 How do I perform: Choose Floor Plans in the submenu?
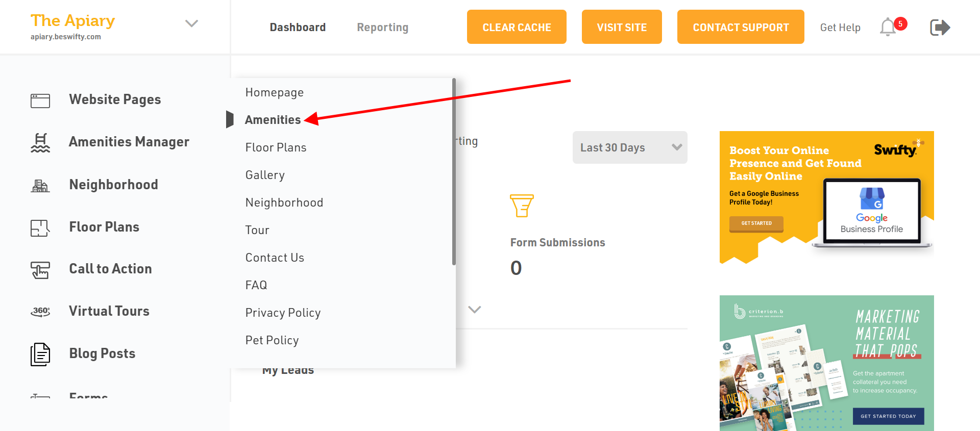[x=276, y=147]
